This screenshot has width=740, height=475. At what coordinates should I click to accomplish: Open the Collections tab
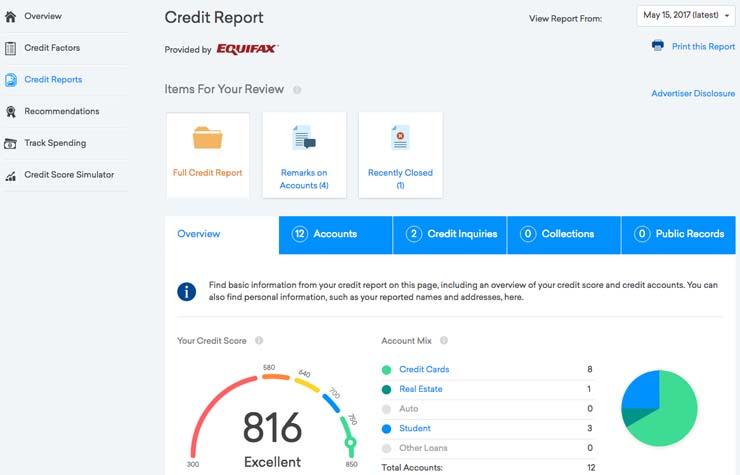tap(564, 235)
